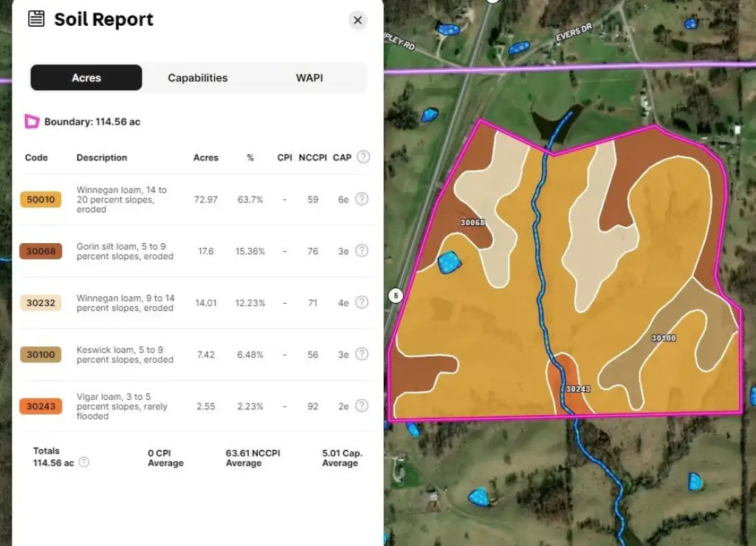Open help icon in CAP column header

tap(362, 157)
